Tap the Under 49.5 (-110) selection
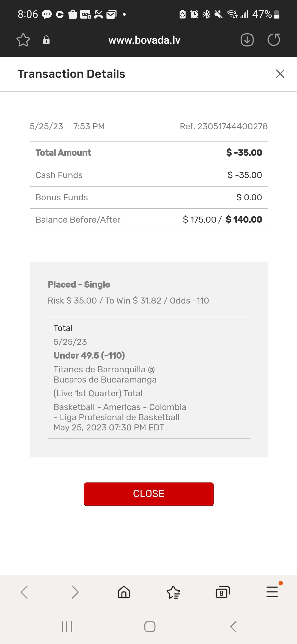This screenshot has height=644, width=297. click(x=89, y=355)
